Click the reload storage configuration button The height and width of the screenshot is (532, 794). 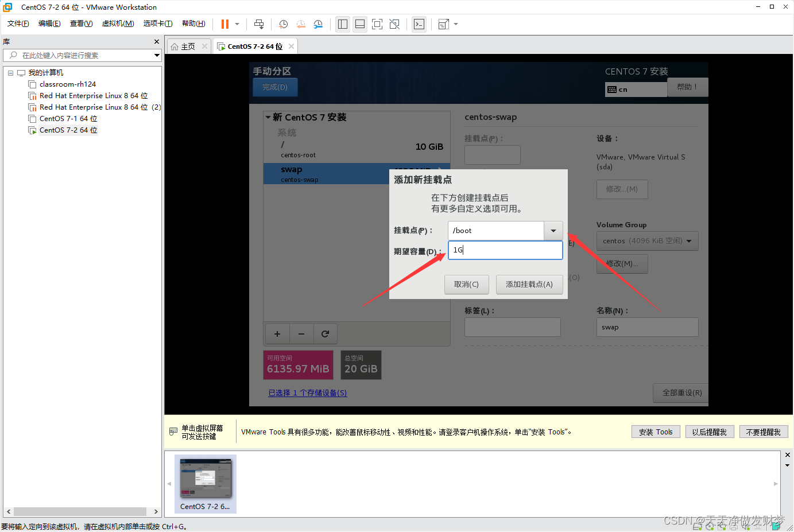click(326, 334)
